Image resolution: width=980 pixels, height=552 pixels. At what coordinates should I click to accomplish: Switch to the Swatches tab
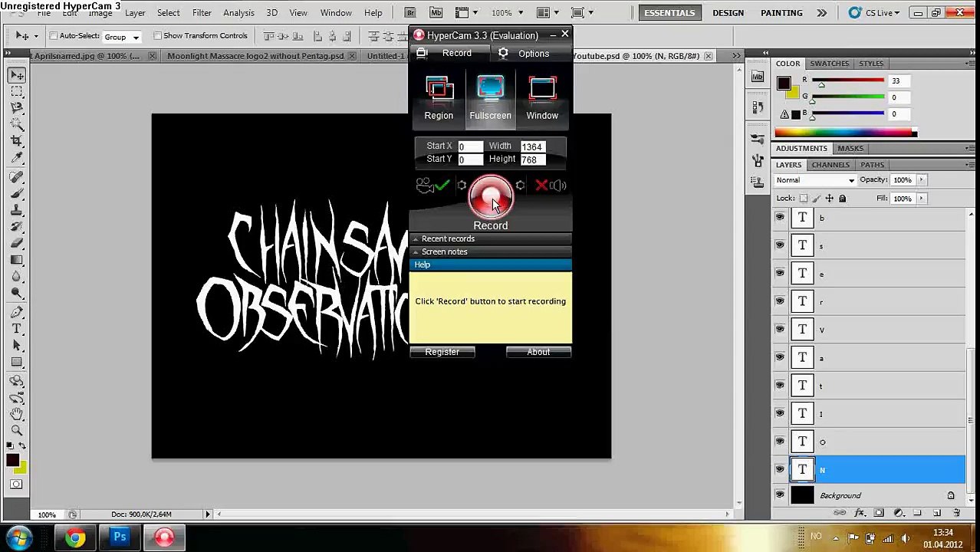[830, 64]
